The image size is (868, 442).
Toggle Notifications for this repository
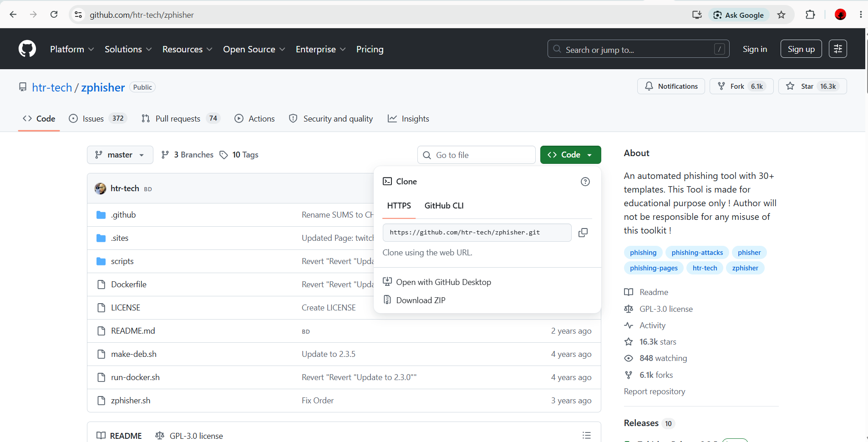coord(671,86)
